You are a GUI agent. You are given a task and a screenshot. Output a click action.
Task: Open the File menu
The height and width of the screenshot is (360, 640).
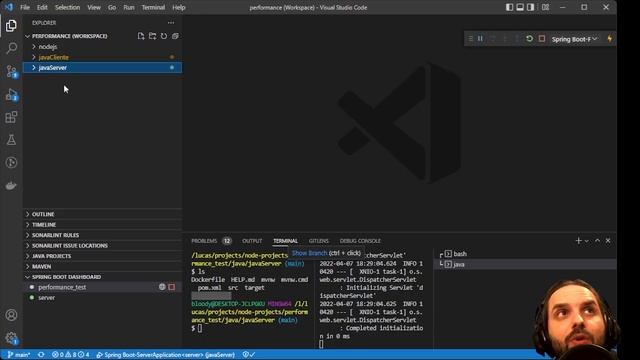(x=25, y=7)
